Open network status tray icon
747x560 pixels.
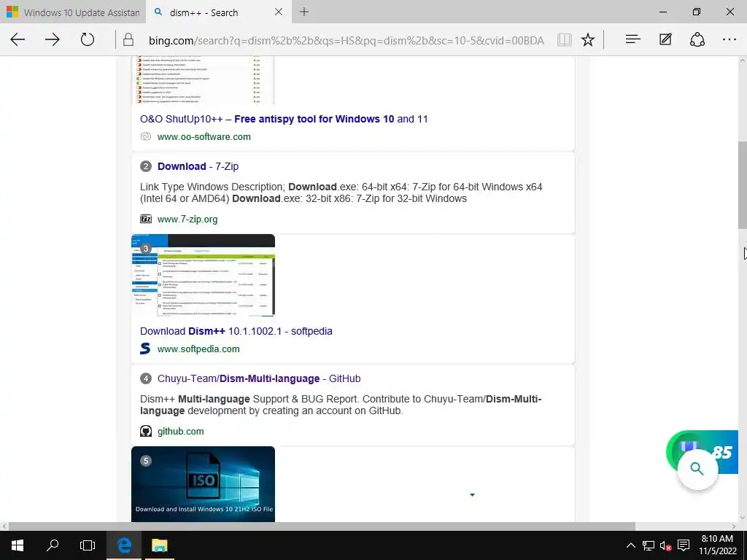[x=648, y=545]
